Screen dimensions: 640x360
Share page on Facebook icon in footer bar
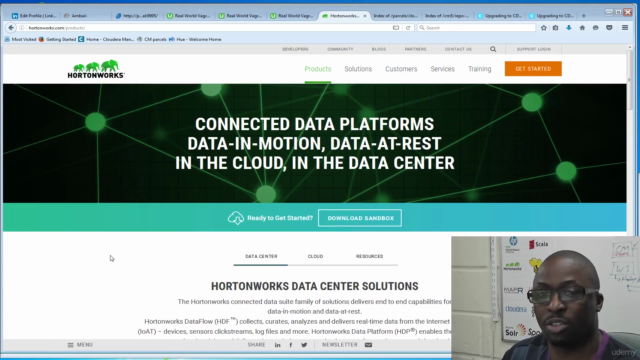pyautogui.click(x=291, y=345)
